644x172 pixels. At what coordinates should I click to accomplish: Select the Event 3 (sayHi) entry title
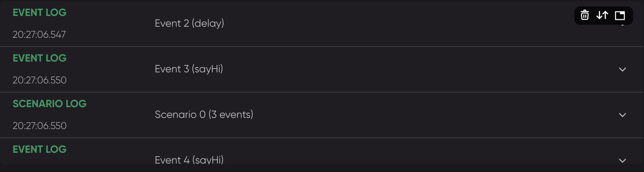(189, 69)
